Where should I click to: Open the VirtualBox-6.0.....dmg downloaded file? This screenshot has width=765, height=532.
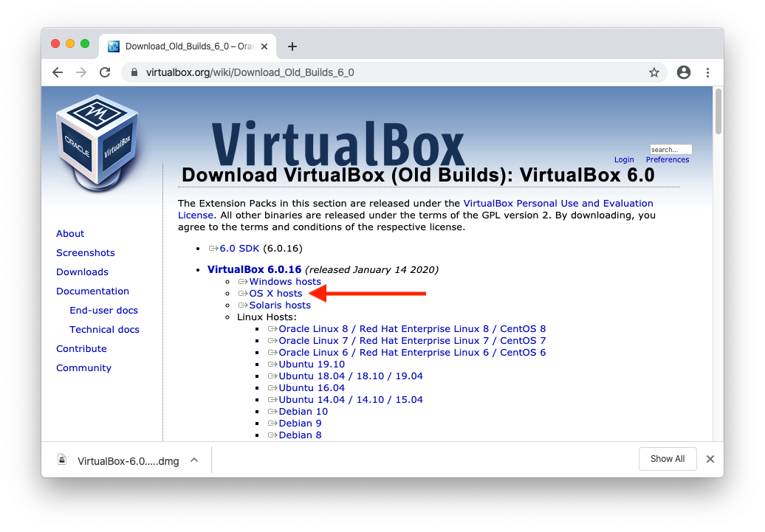(x=128, y=461)
